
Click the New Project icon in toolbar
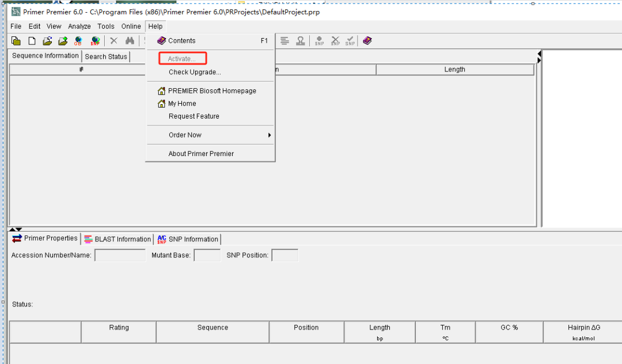16,41
